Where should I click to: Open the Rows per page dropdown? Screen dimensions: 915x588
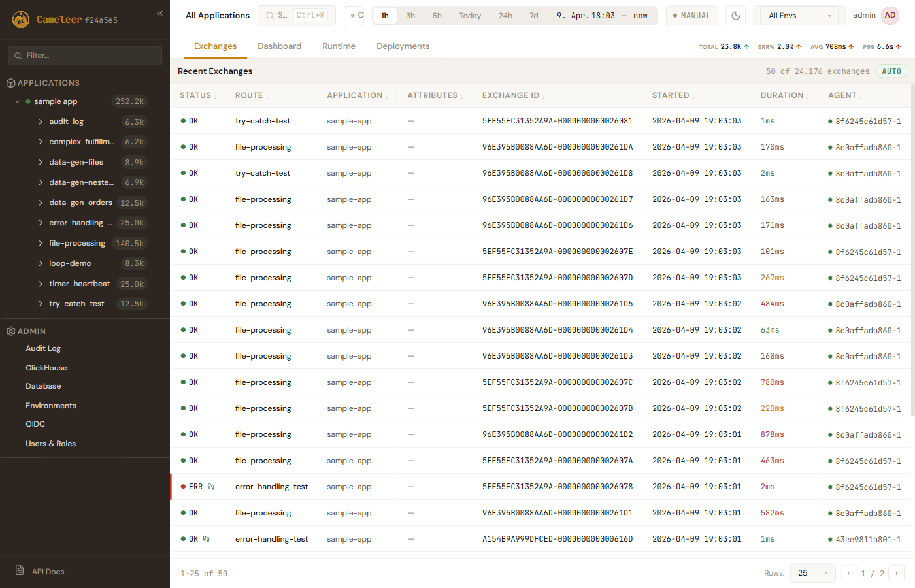[x=812, y=573]
